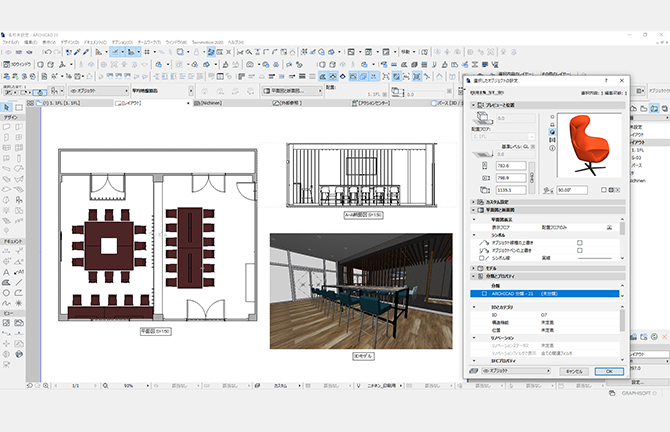Toggle the chain-link proportional lock button
The height and width of the screenshot is (432, 670).
(x=532, y=176)
